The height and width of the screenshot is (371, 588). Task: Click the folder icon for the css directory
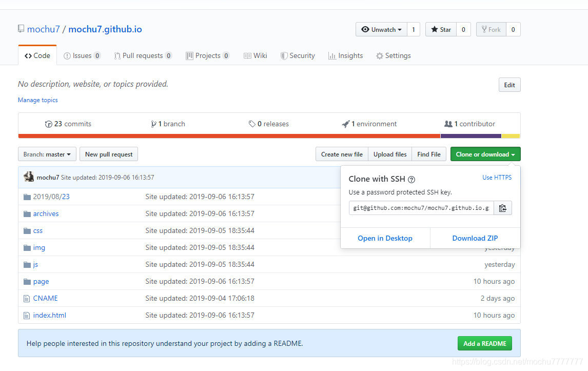27,230
